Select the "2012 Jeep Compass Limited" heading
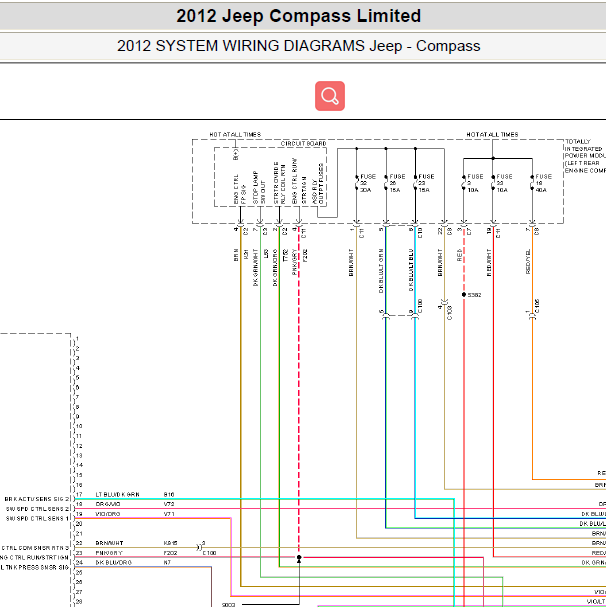This screenshot has width=606, height=607. pyautogui.click(x=299, y=16)
